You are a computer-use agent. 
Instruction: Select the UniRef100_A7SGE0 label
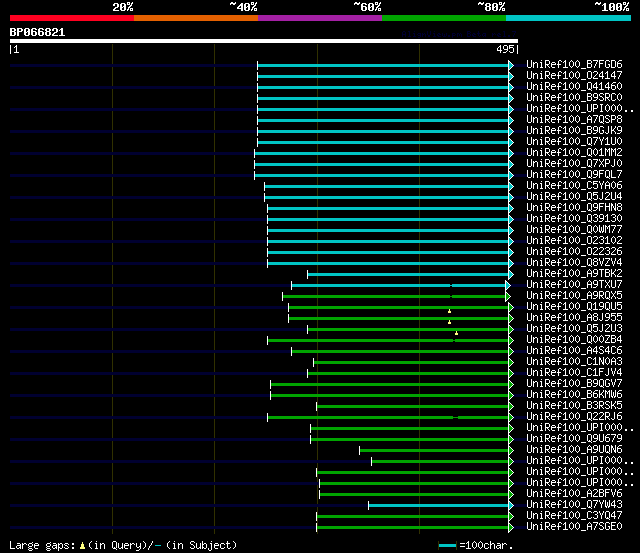[574, 527]
